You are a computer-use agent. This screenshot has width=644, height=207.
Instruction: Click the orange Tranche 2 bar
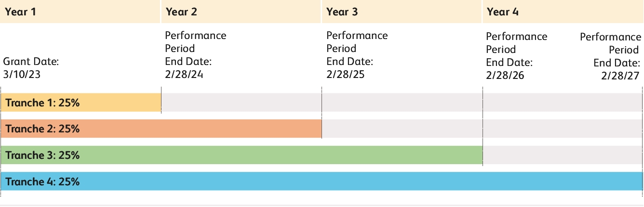coord(193,129)
